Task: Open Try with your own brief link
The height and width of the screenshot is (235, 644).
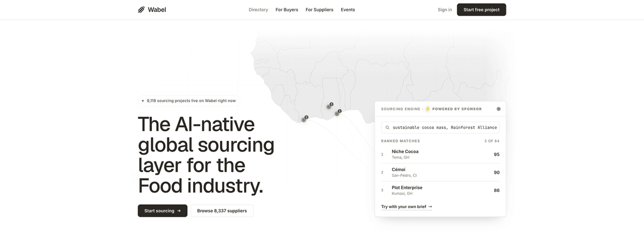Action: click(x=407, y=206)
